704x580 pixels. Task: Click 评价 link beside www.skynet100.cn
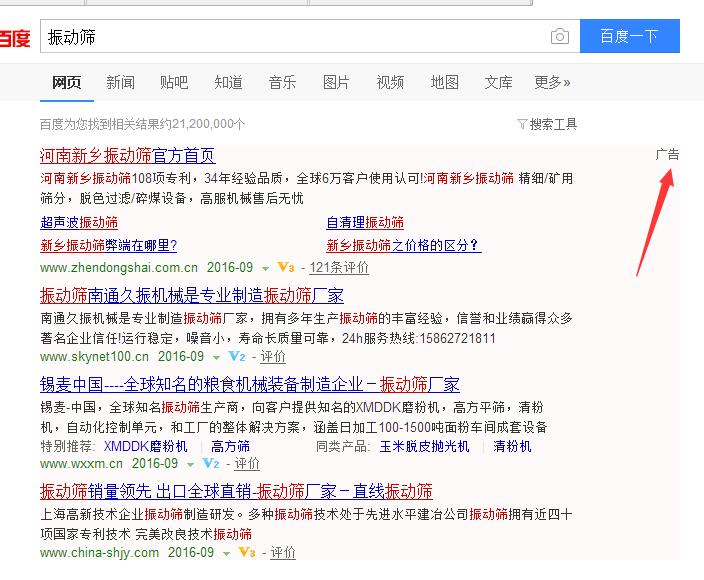(273, 357)
